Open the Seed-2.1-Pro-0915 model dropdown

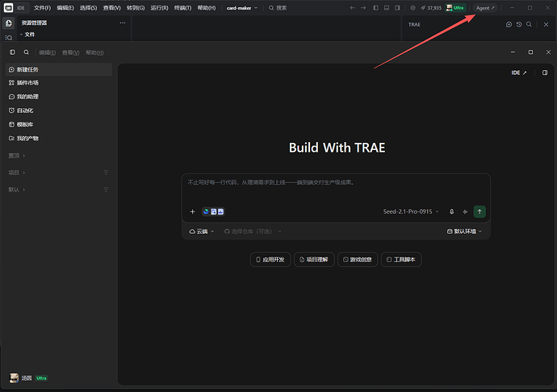tap(411, 211)
